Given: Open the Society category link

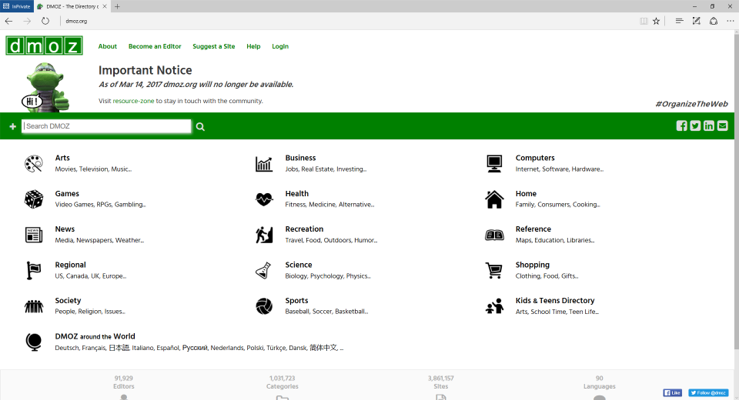Looking at the screenshot, I should click(x=68, y=301).
